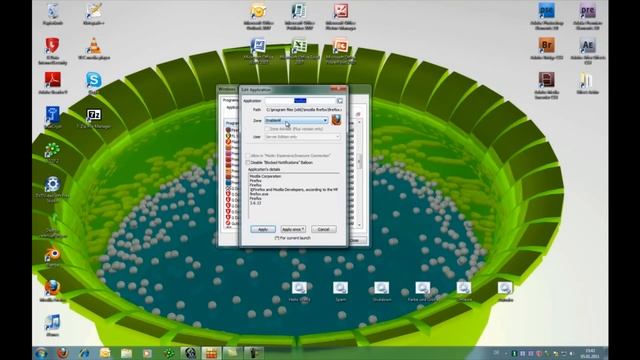Click the Apply button
The height and width of the screenshot is (360, 640).
pyautogui.click(x=263, y=229)
